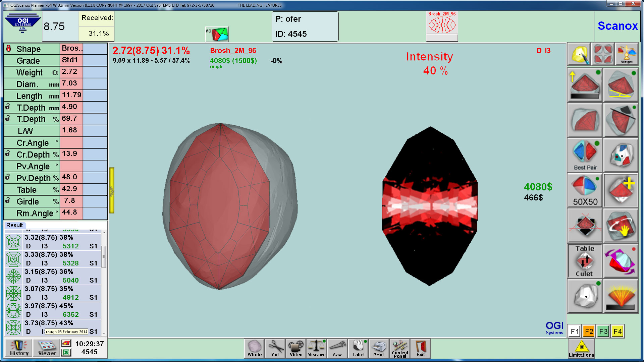Open the History panel icon
The width and height of the screenshot is (644, 362).
(x=19, y=348)
